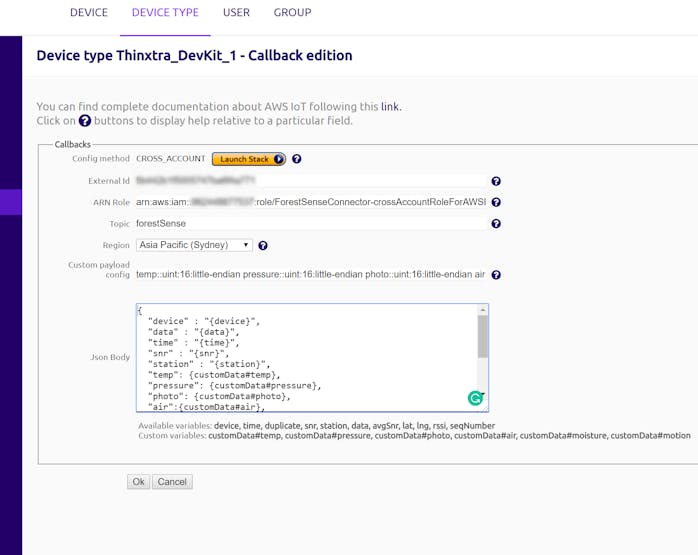Show help for Config method
Image resolution: width=698 pixels, height=555 pixels.
296,159
